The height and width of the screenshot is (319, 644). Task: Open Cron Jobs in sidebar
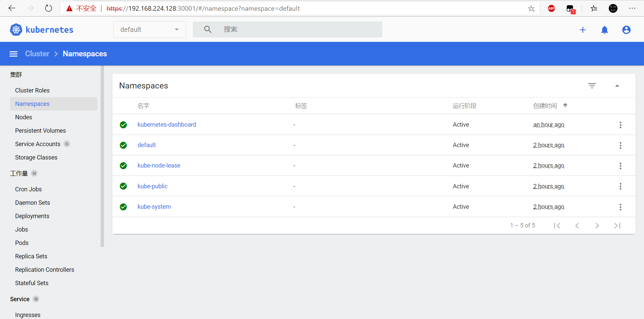(x=29, y=189)
